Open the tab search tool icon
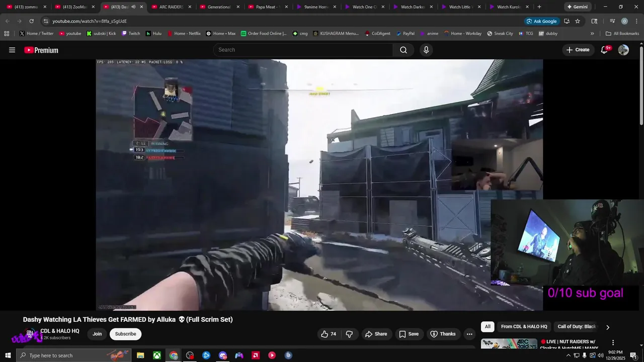This screenshot has height=362, width=644. pyautogui.click(x=594, y=21)
